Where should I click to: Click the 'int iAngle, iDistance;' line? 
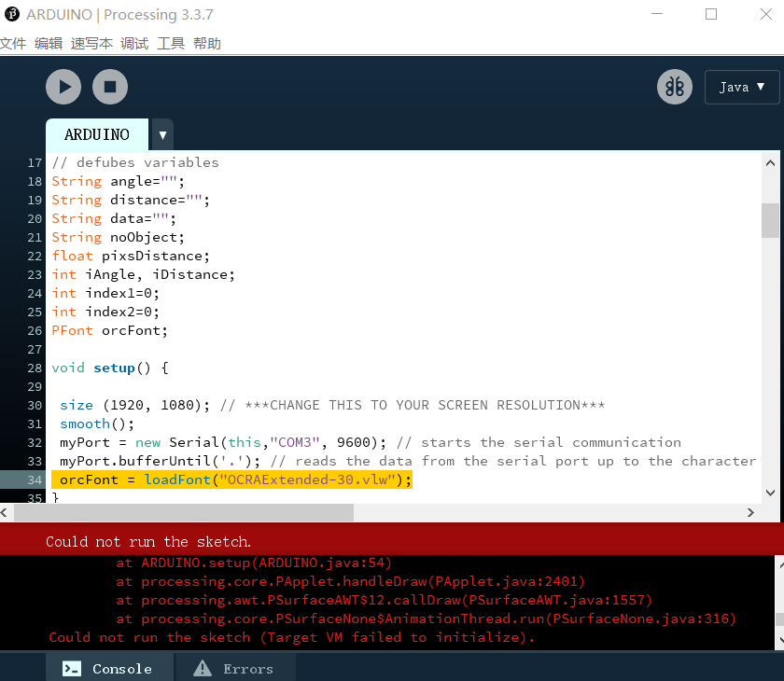(143, 275)
